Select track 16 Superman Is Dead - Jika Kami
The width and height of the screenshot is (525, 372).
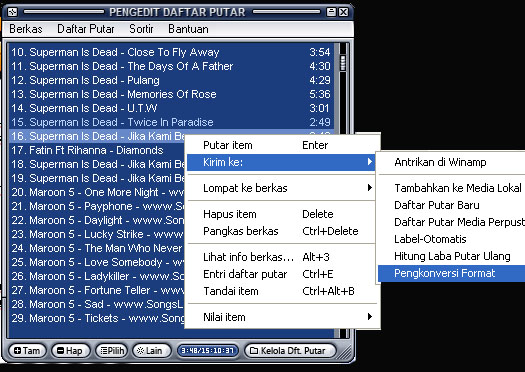coord(97,136)
